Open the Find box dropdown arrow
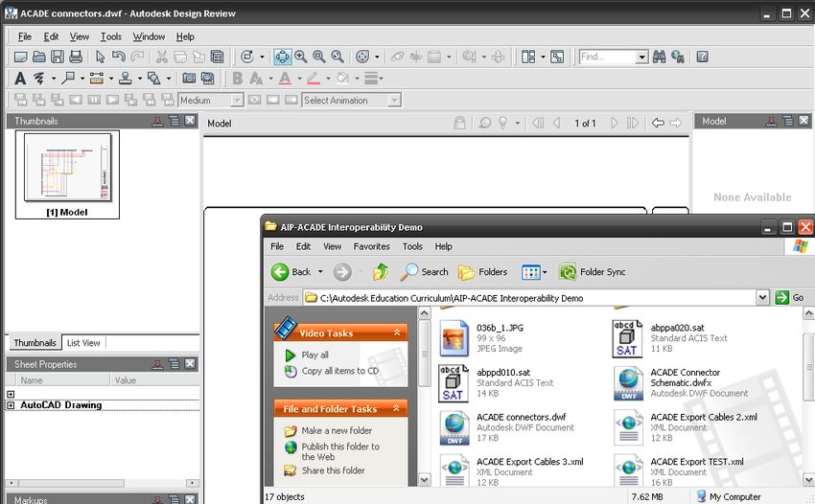This screenshot has height=504, width=815. point(642,57)
